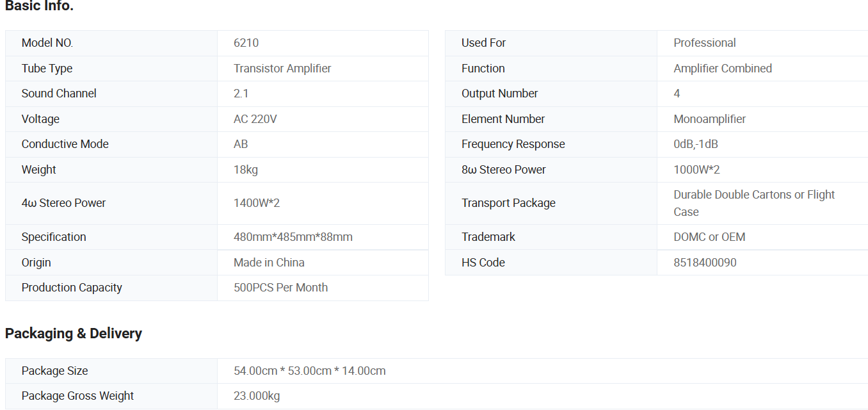Click the Professional value beside Used For
868x410 pixels.
[x=704, y=43]
